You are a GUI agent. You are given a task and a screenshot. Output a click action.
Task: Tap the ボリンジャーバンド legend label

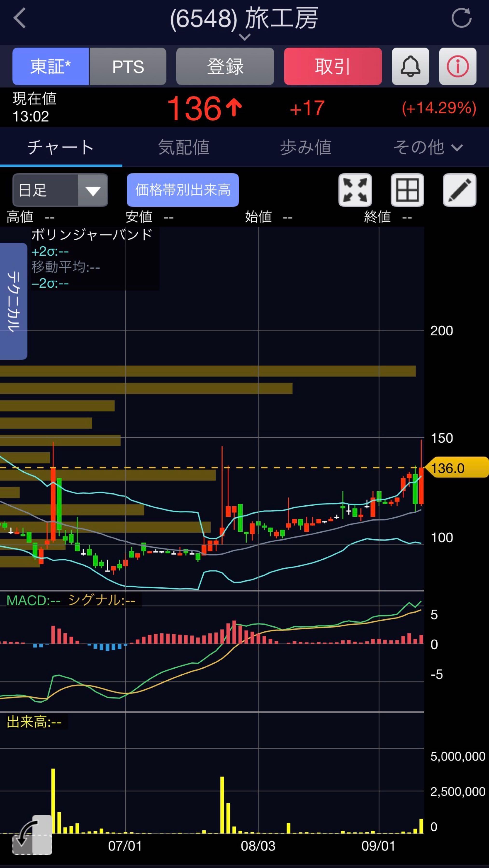(x=92, y=235)
